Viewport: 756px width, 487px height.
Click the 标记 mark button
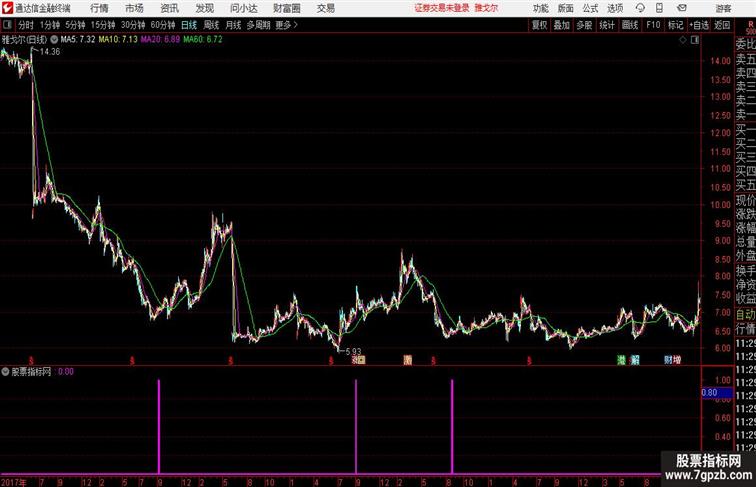point(675,25)
